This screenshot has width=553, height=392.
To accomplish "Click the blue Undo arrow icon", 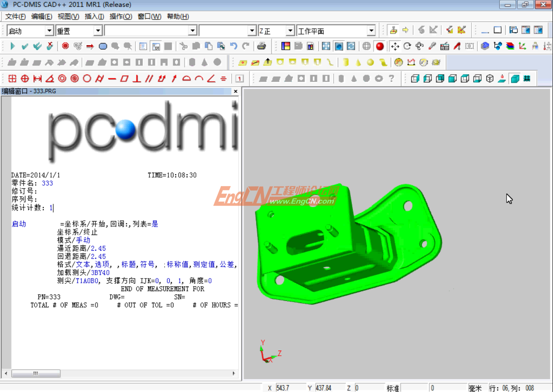I will 233,46.
